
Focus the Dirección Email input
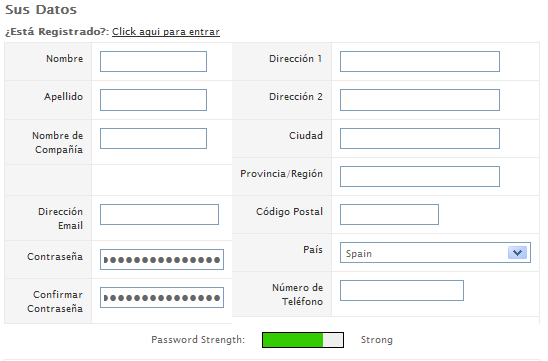click(159, 214)
